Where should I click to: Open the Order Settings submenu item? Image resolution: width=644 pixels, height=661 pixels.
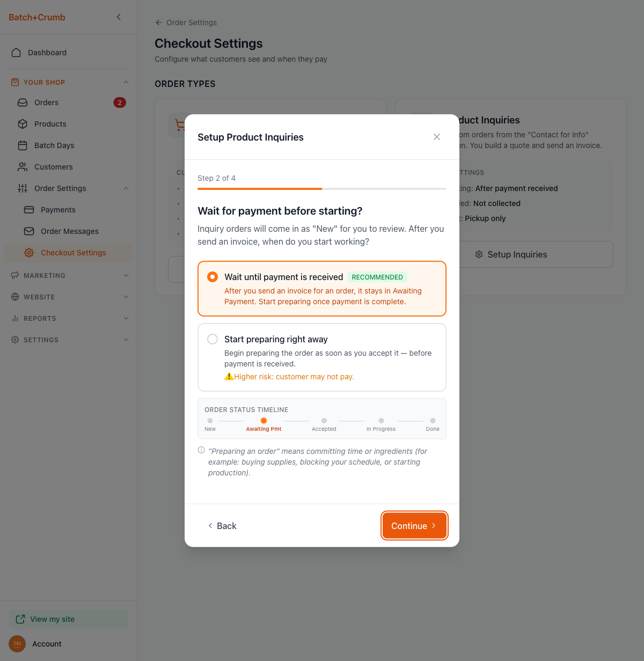[x=60, y=188]
